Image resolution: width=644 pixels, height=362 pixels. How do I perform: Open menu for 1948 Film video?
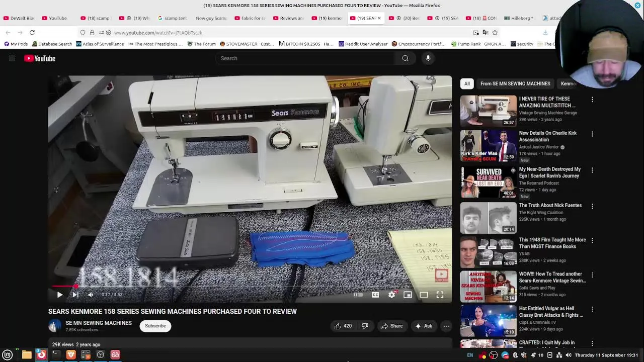592,240
